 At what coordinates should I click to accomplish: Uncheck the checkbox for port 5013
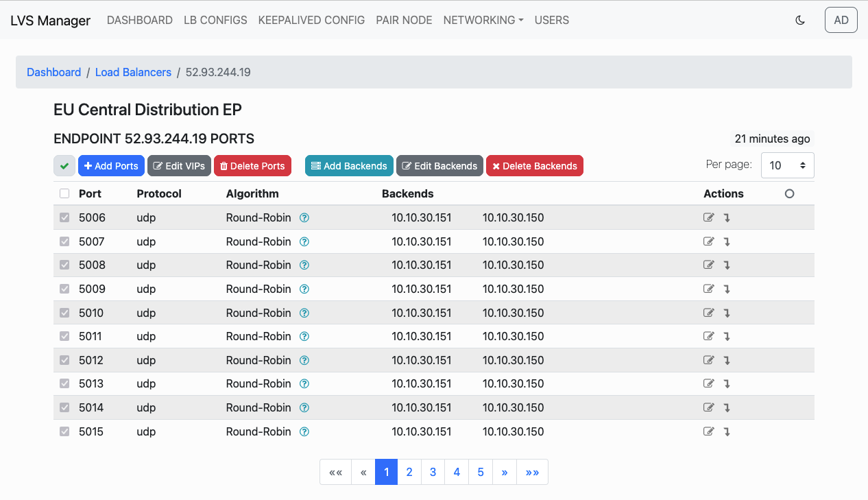coord(64,384)
